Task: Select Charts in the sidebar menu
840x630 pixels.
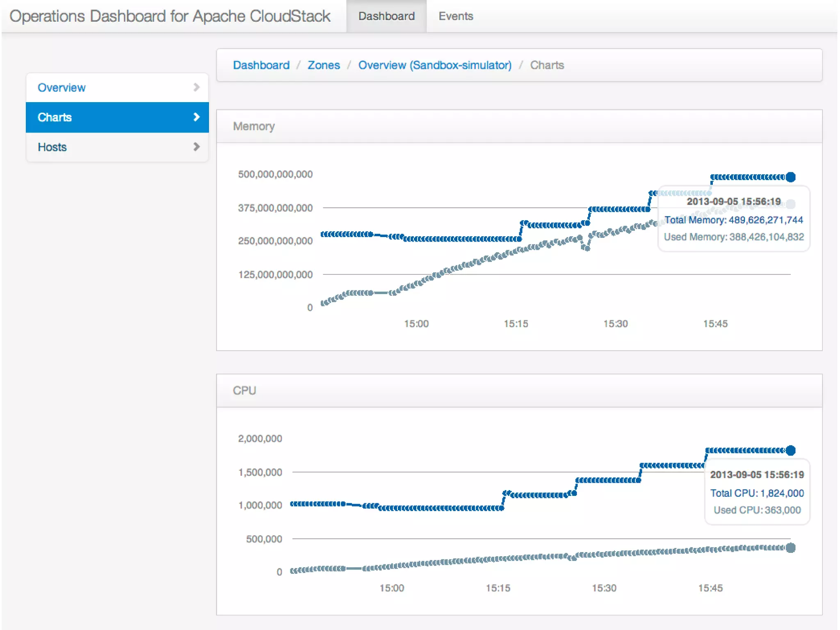Action: 55,117
